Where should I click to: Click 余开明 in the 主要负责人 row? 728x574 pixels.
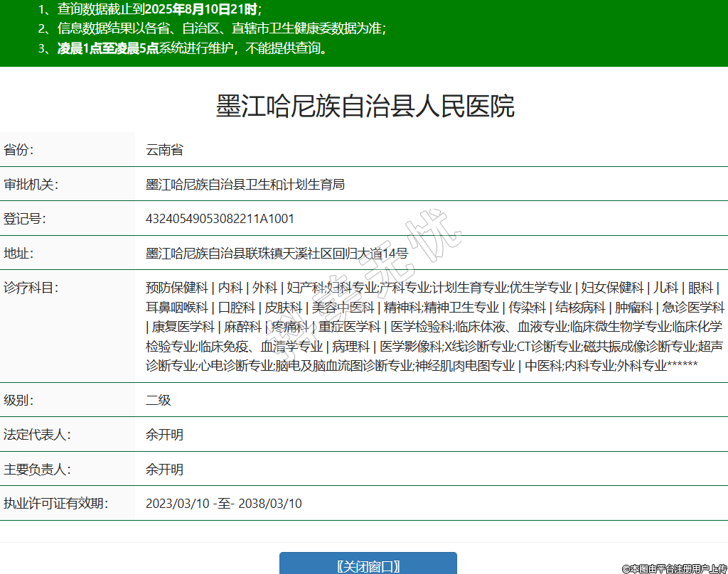coord(164,470)
